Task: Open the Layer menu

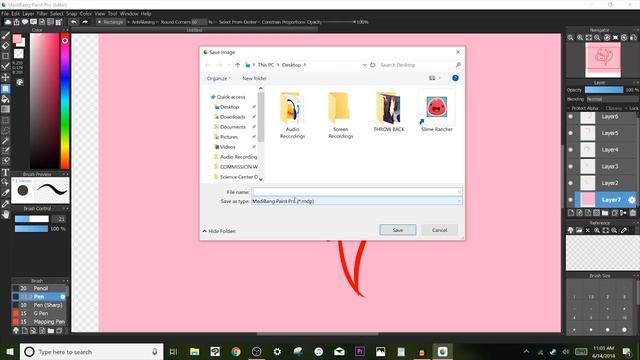Action: click(28, 13)
